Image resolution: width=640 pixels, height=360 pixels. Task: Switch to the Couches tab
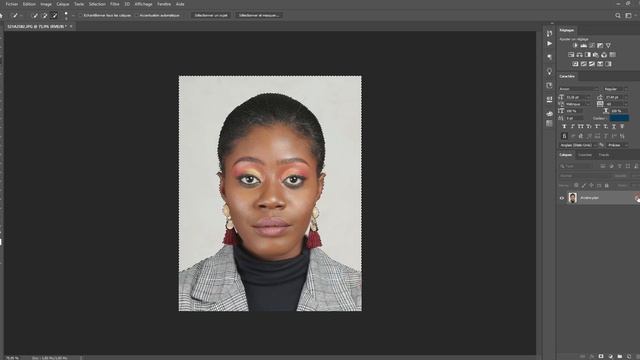click(584, 155)
